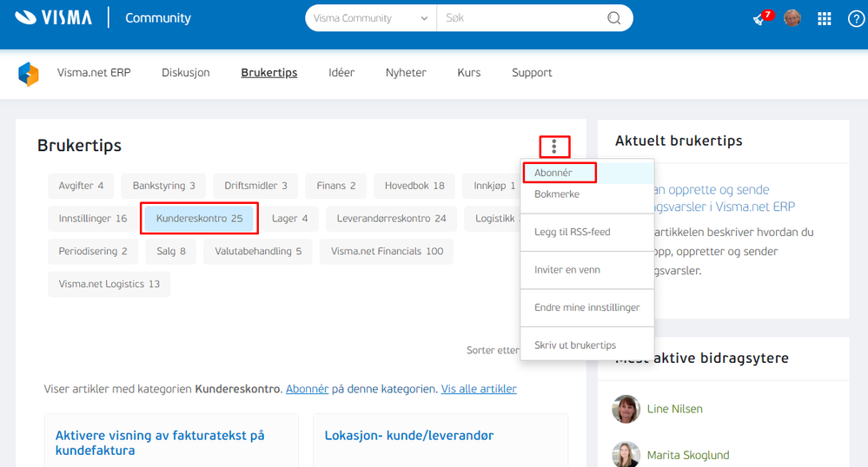Open Line Nilsen's contributor profile
The image size is (868, 467).
click(675, 409)
